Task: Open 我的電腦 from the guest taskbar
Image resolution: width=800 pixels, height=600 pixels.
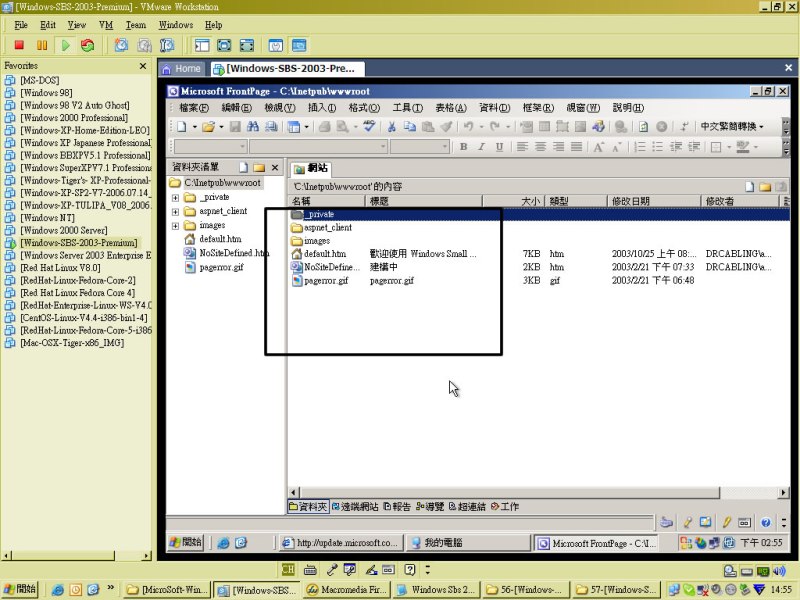Action: tap(467, 543)
